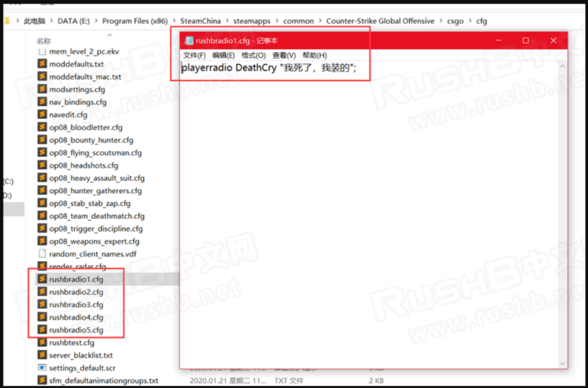Image resolution: width=588 pixels, height=388 pixels.
Task: Select the (D:) drive in navigation pane
Action: coord(7,196)
